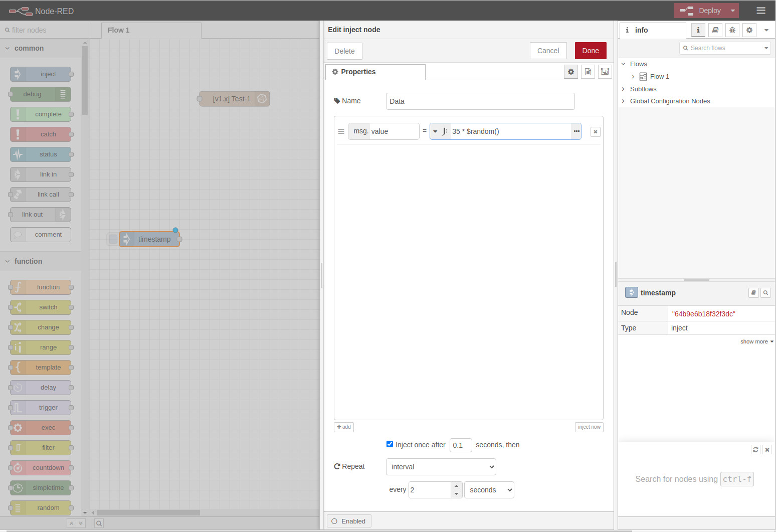Select the exec palette node

coord(41,428)
